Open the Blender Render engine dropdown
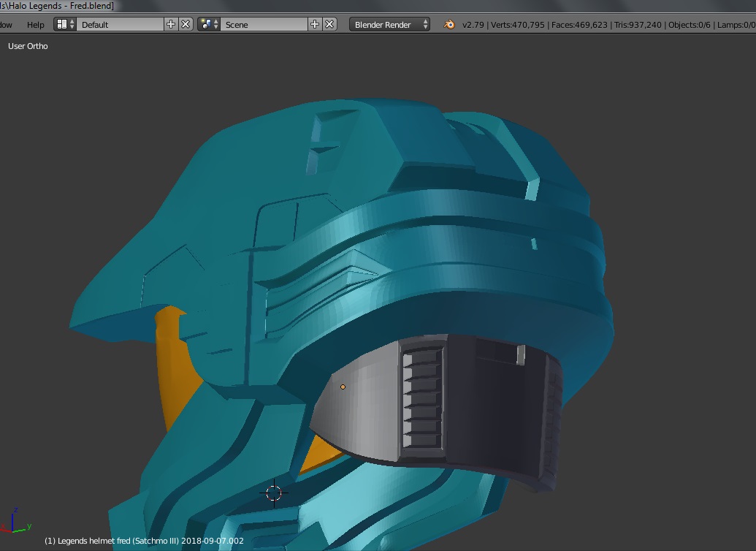Viewport: 756px width, 551px height. [391, 24]
